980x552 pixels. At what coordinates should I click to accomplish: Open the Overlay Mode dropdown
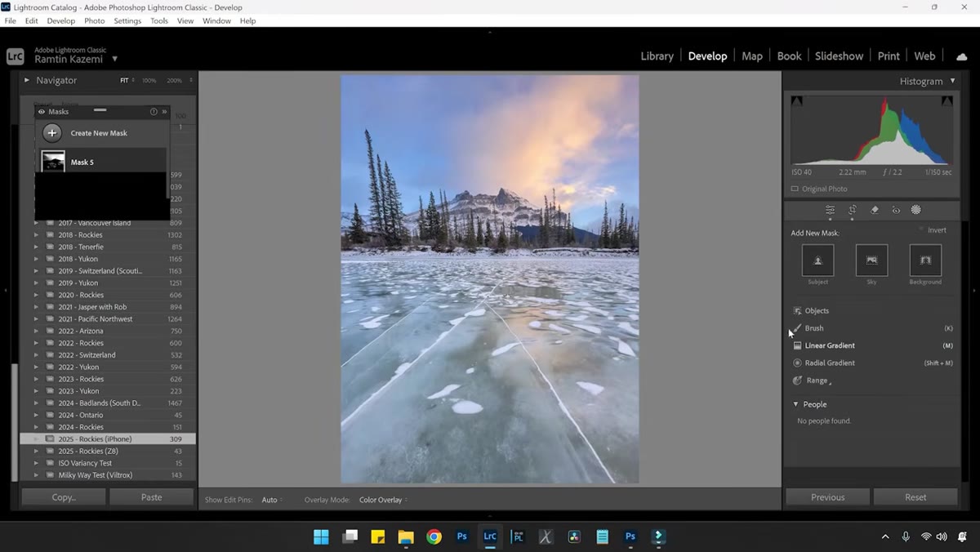click(383, 500)
